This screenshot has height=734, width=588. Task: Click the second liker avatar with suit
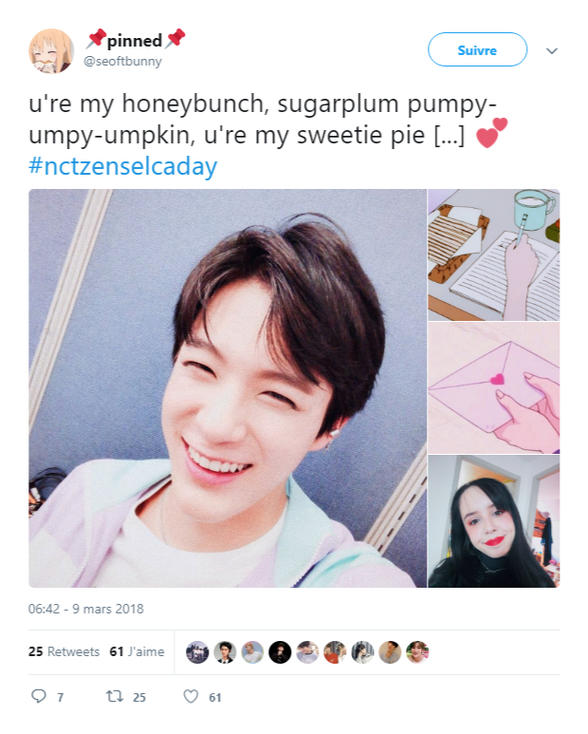[x=225, y=652]
